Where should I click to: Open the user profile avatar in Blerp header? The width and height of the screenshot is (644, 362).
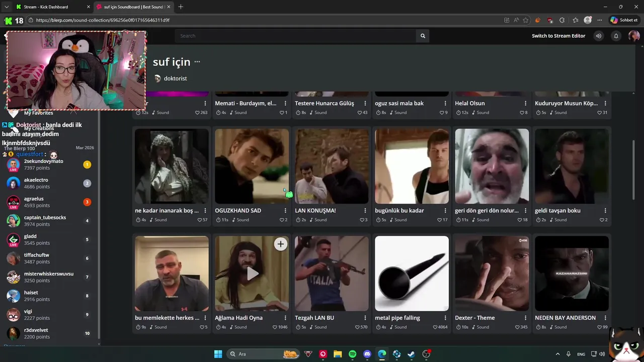(x=634, y=36)
